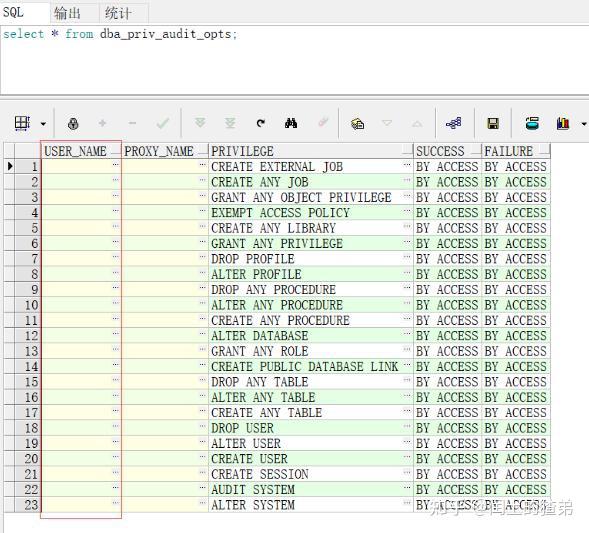
Task: Click the bar chart icon
Action: [563, 123]
